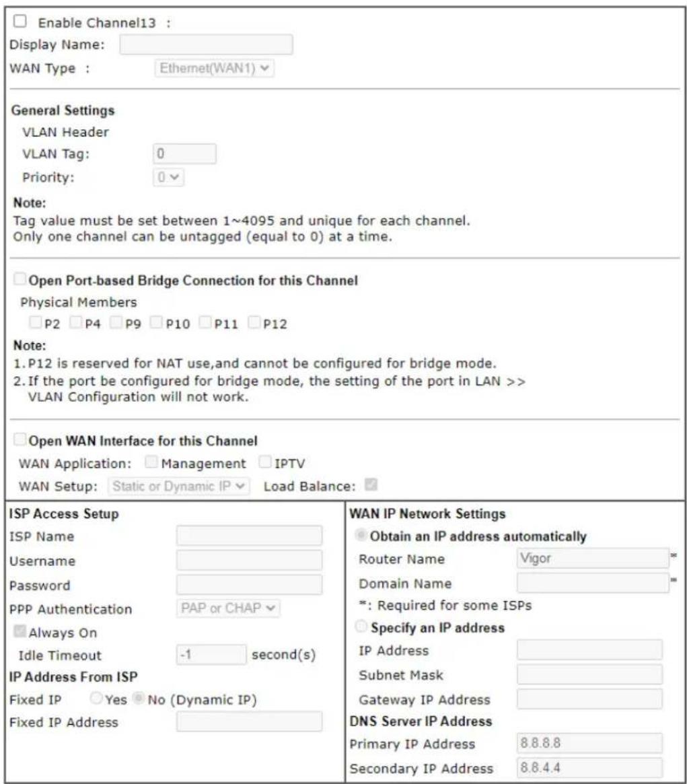Click the Username input field
This screenshot has width=687, height=784.
click(249, 560)
